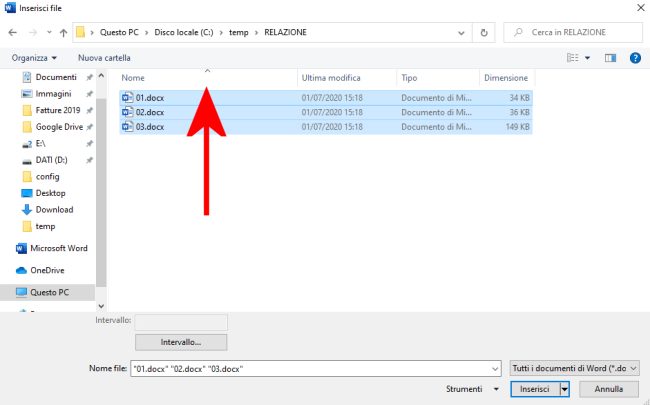Click the Nome file text field

(315, 369)
